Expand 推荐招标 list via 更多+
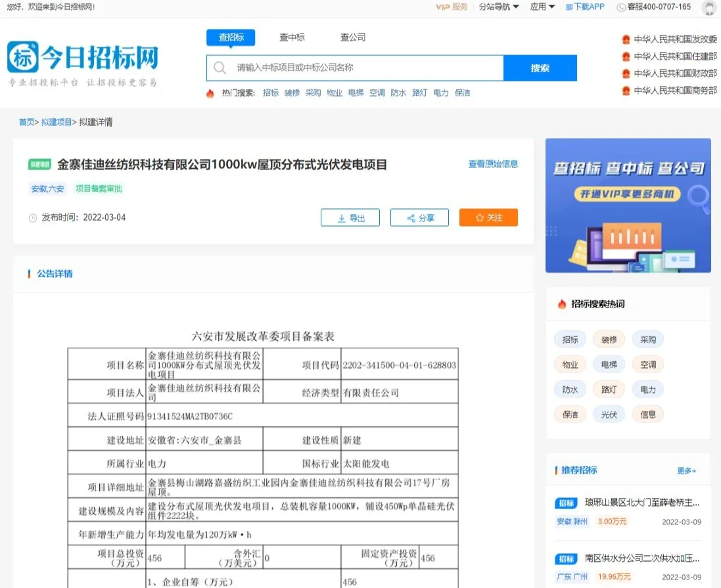 (x=686, y=470)
